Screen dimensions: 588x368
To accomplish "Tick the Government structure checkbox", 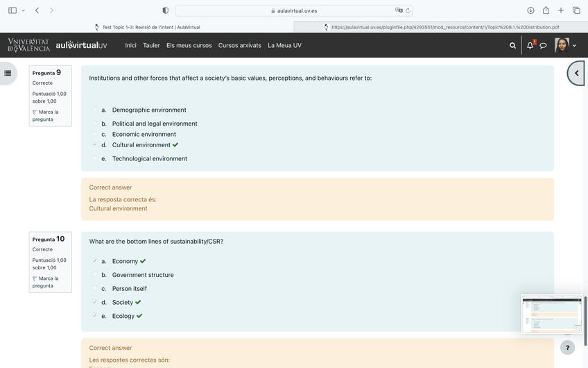I will click(x=95, y=275).
